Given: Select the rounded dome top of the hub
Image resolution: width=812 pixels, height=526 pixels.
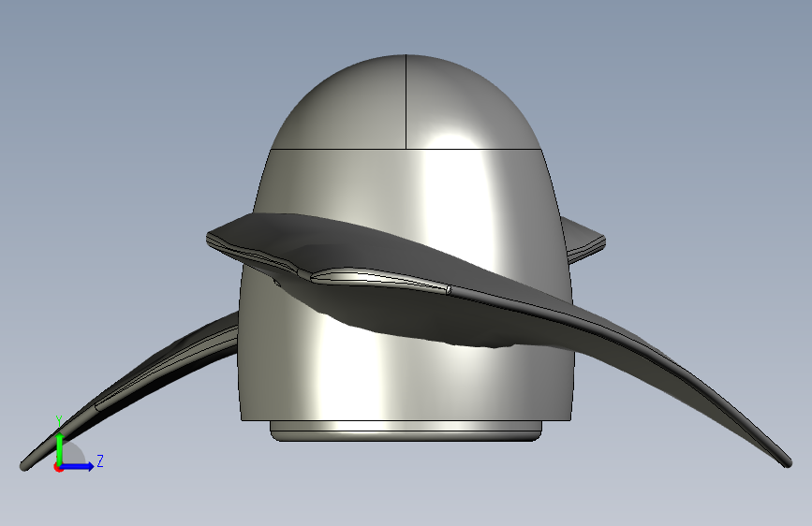Looking at the screenshot, I should 406,102.
